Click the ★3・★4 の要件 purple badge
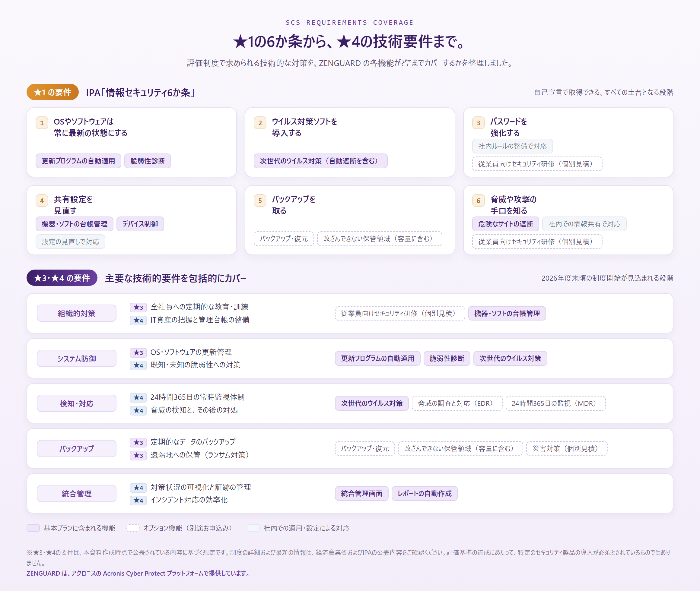The height and width of the screenshot is (591, 700). [x=62, y=278]
